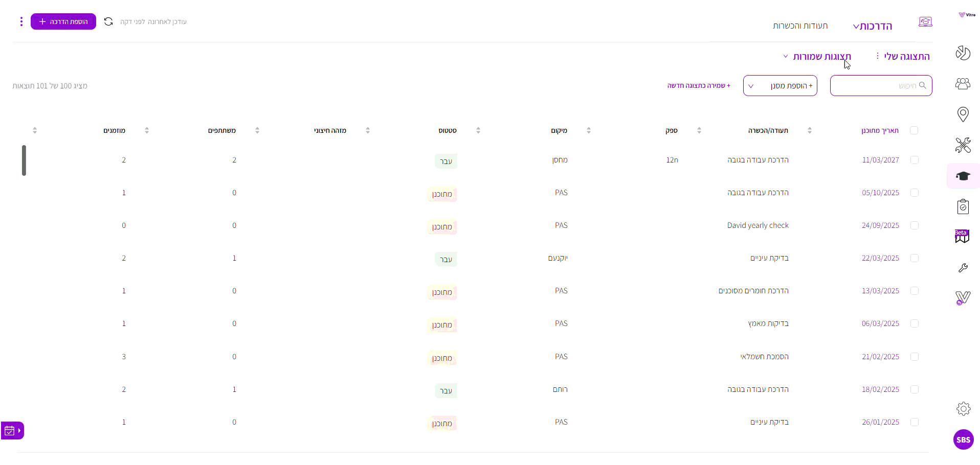This screenshot has width=980, height=465.
Task: Select the graduation cap training icon
Action: tap(963, 176)
